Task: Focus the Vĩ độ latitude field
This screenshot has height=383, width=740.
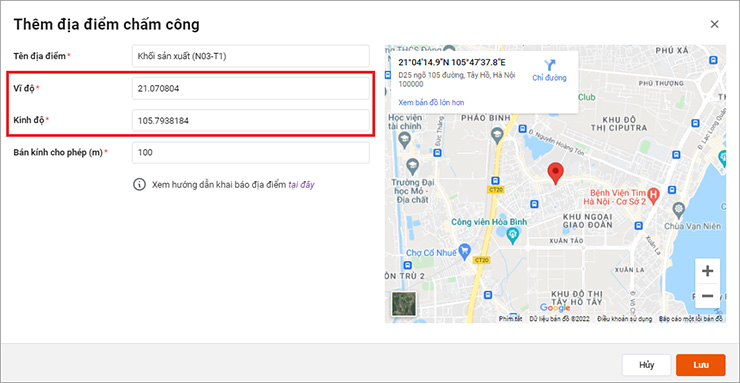Action: 251,88
